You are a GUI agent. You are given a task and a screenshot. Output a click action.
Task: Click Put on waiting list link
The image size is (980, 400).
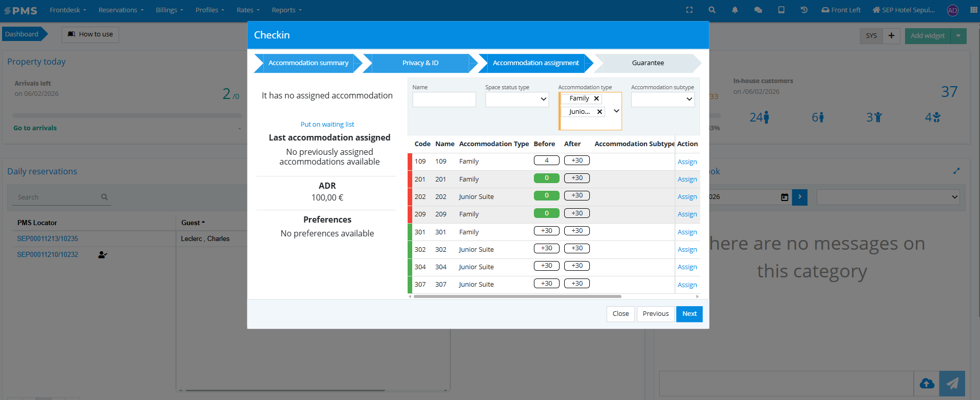pyautogui.click(x=327, y=125)
